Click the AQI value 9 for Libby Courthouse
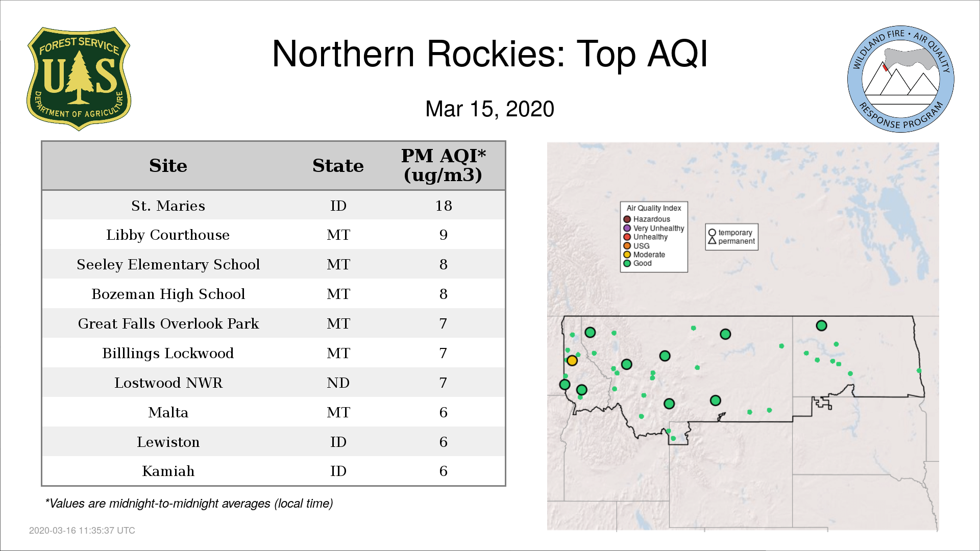This screenshot has width=980, height=551. coord(443,235)
